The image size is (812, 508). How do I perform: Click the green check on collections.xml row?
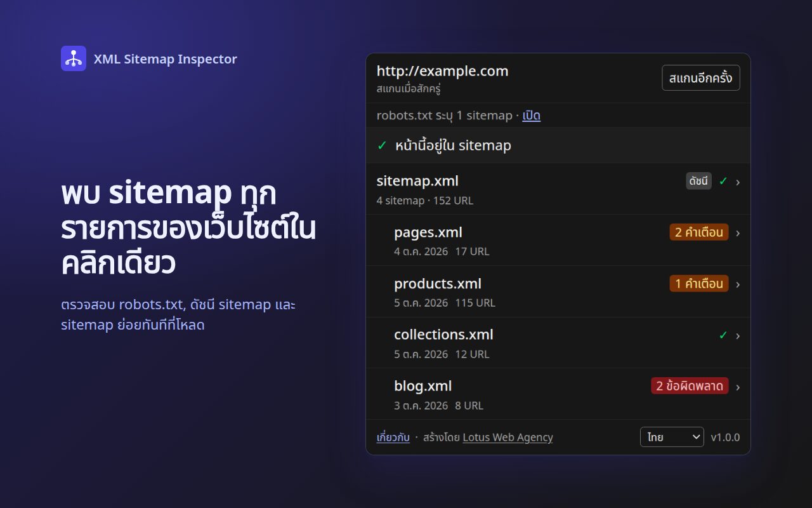click(723, 335)
